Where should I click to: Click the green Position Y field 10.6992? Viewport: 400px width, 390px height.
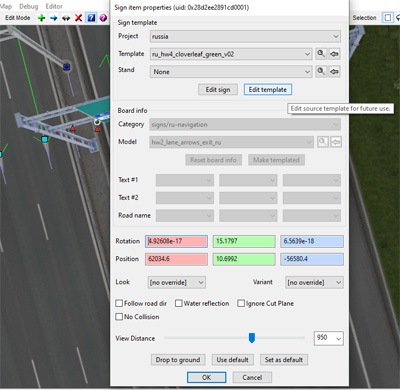point(244,259)
